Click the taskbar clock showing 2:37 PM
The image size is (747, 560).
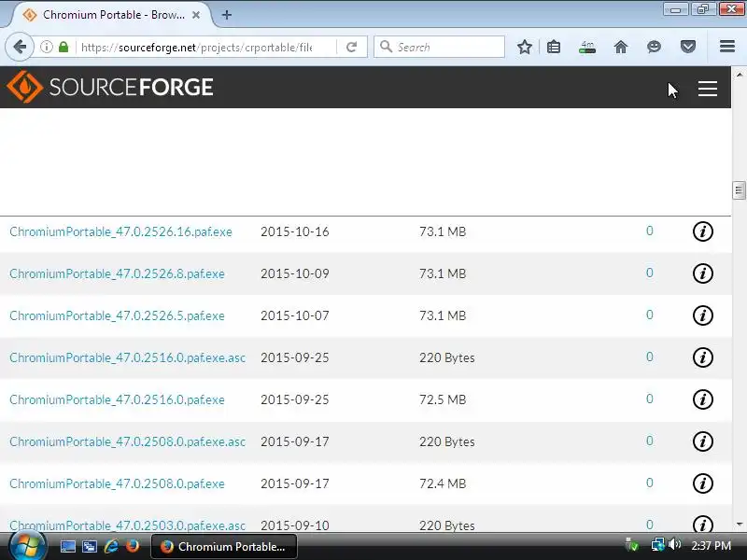pos(711,546)
